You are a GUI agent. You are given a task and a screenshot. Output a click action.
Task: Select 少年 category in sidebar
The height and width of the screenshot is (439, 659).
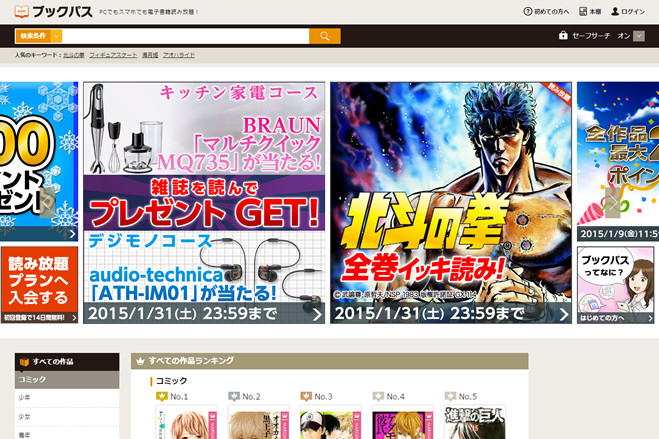(x=67, y=398)
